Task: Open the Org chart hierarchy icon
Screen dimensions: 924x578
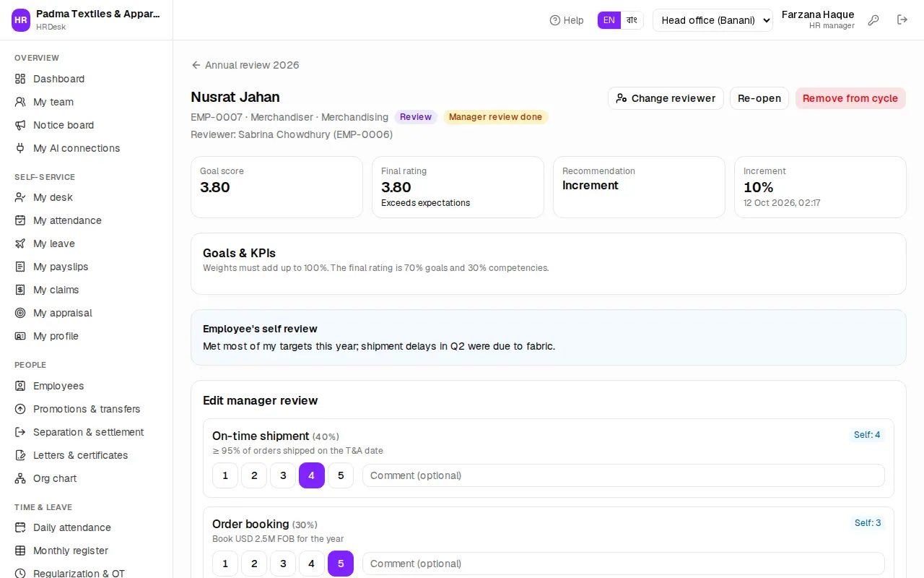Action: (x=20, y=478)
